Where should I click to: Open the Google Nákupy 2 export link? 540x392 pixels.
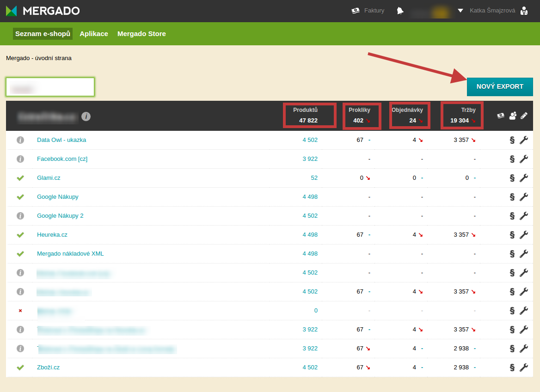tap(60, 215)
